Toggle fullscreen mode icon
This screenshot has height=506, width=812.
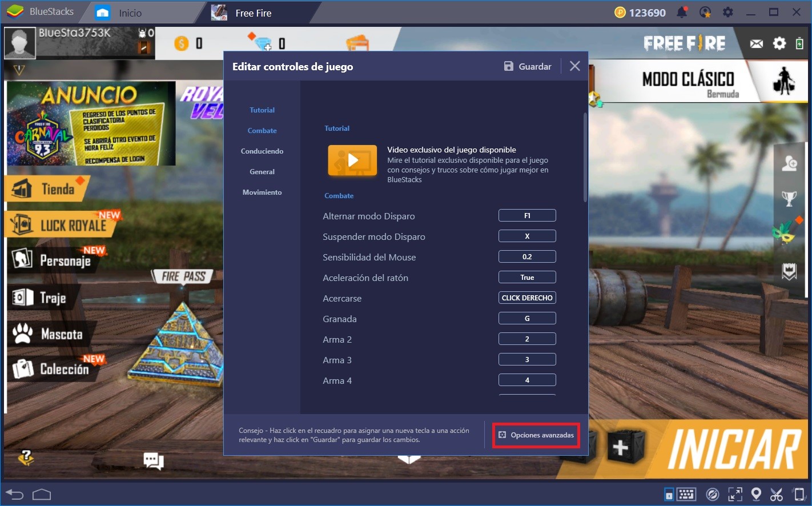tap(735, 494)
